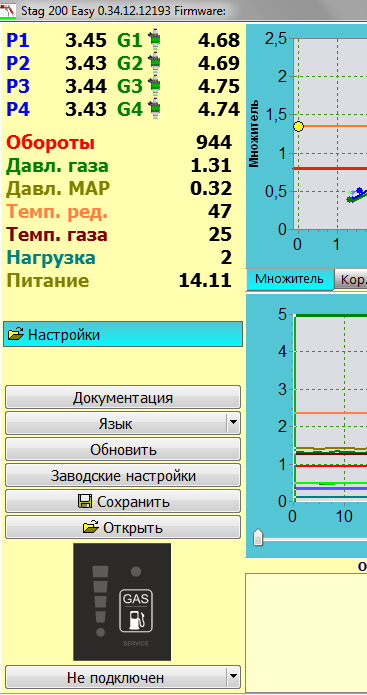Screen dimensions: 367x695
Task: Open the Не подключен connection dropdown arrow
Action: 233,677
